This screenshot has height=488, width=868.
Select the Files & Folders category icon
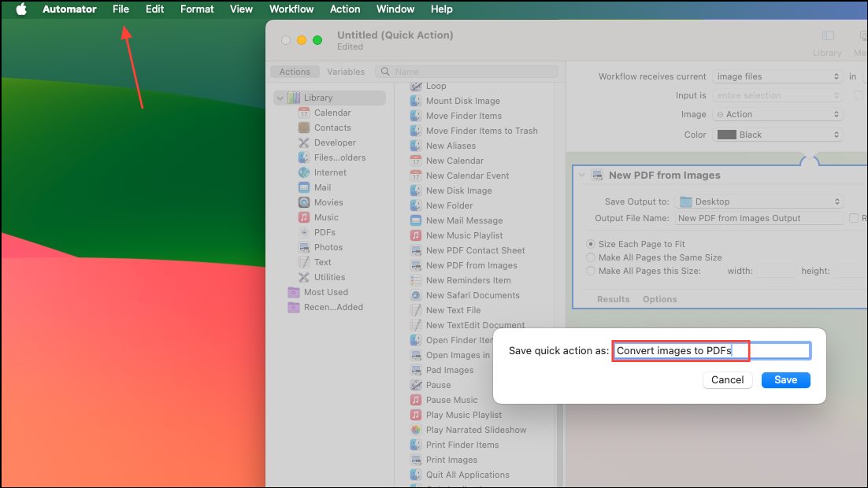tap(304, 157)
